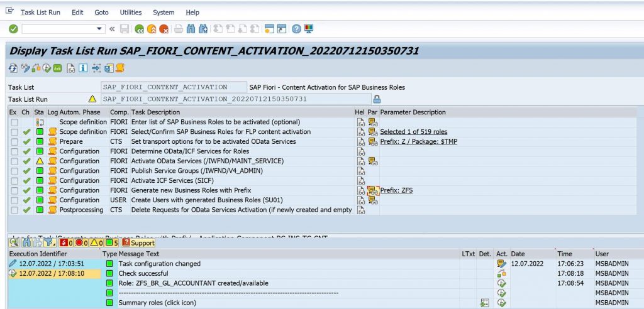
Task: Click the green Back icon
Action: (139, 29)
